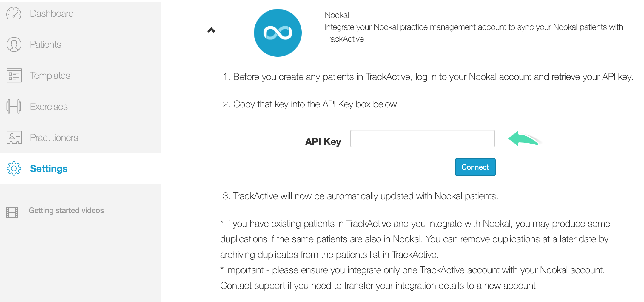Open the Practitioners page

(x=54, y=138)
